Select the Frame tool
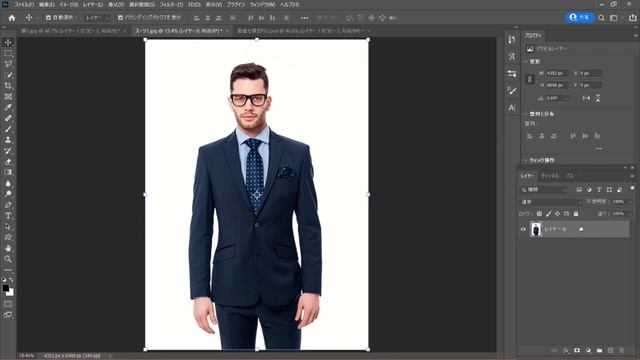This screenshot has width=640, height=360. point(8,97)
